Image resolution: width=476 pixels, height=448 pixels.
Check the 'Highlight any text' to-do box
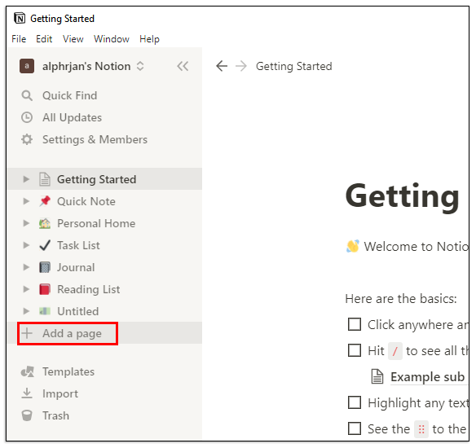(355, 402)
